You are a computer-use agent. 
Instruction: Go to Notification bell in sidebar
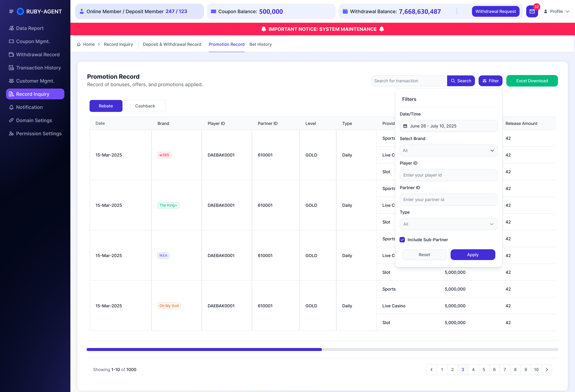click(x=11, y=107)
